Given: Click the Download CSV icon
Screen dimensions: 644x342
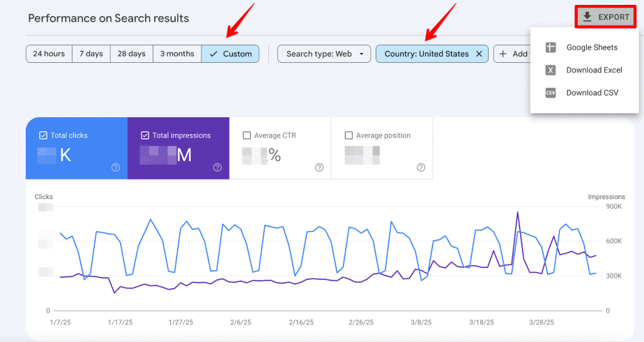Looking at the screenshot, I should pyautogui.click(x=551, y=93).
